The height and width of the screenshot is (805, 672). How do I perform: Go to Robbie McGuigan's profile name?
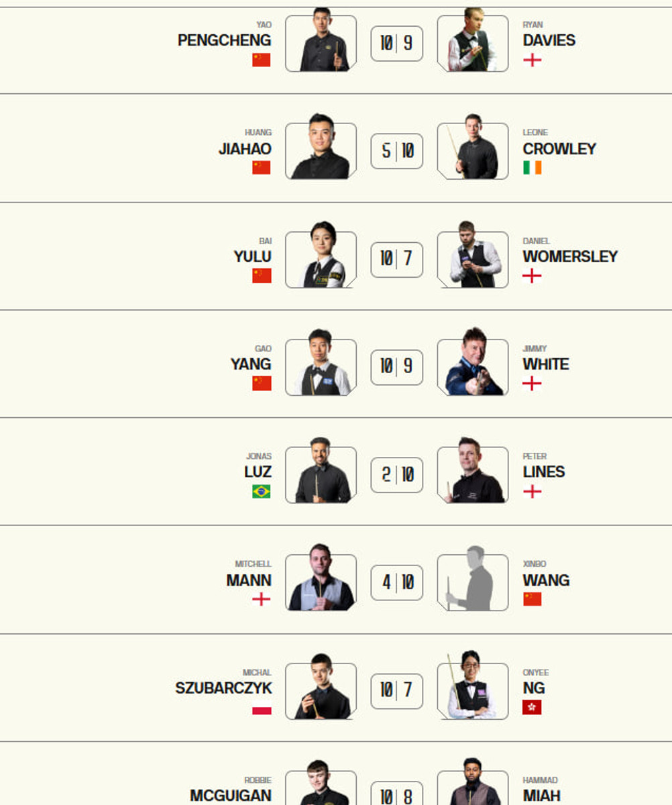tap(231, 796)
